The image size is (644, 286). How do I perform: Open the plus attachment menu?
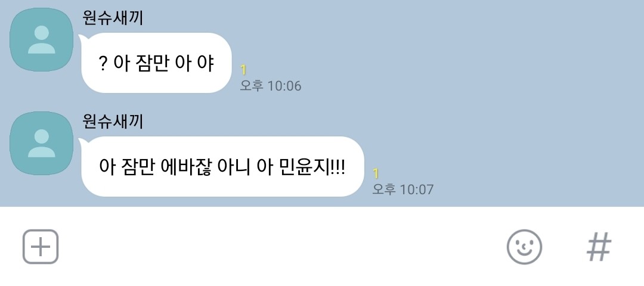[41, 247]
